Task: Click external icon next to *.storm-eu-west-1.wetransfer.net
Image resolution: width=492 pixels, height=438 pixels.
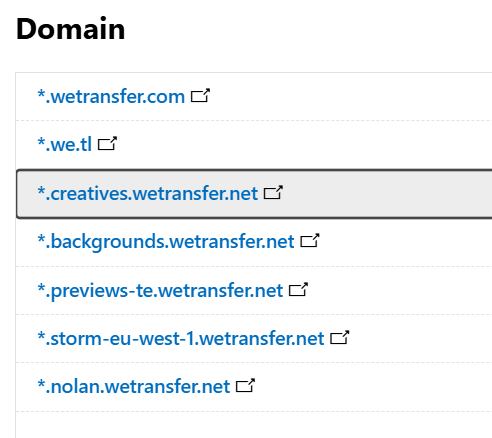Action: tap(340, 338)
